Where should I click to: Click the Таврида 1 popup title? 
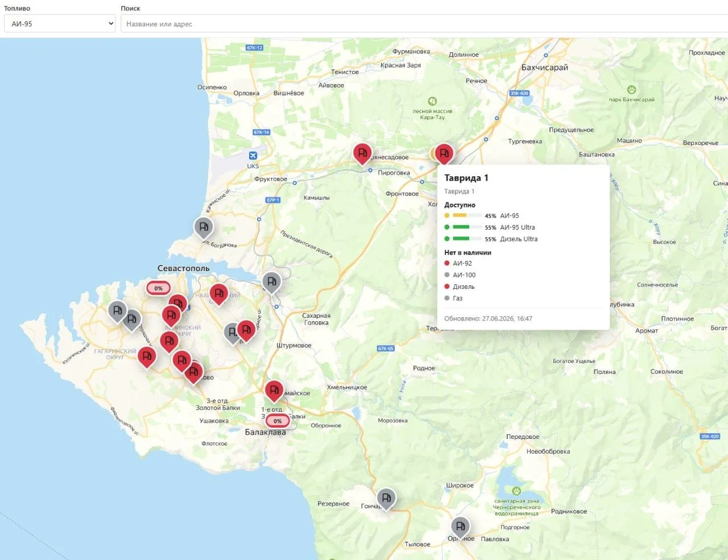pos(466,178)
